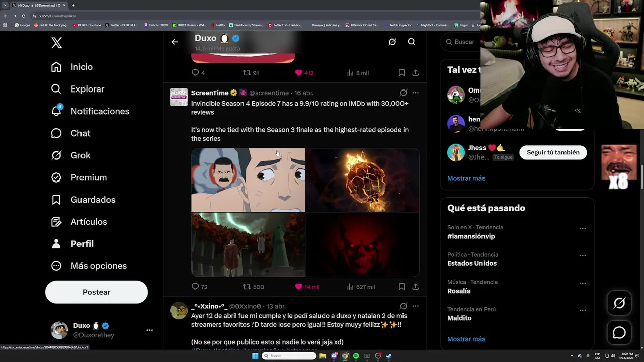Open Chrome's tab search dropdown
The height and width of the screenshot is (362, 644).
point(5,5)
